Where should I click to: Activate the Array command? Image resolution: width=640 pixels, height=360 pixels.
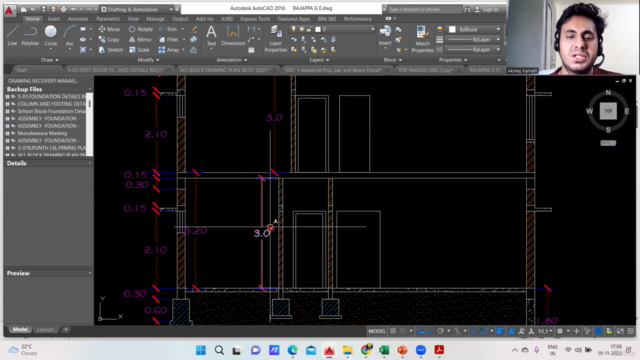pos(169,50)
